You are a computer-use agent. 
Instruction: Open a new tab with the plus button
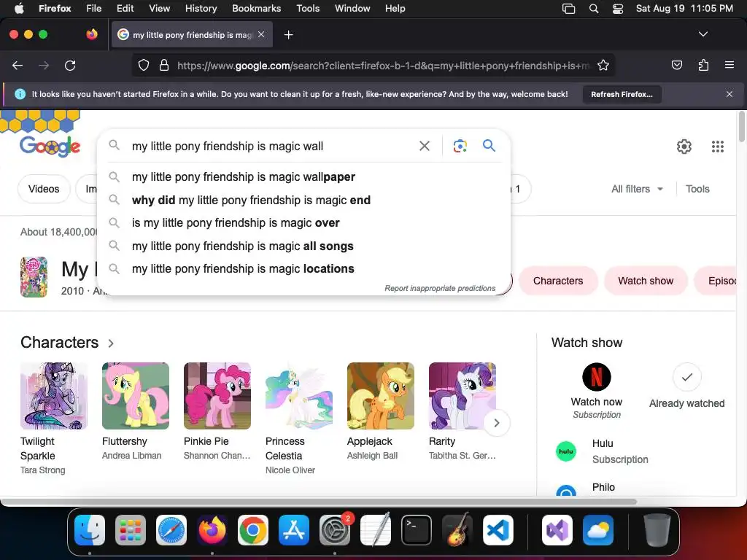pos(288,35)
